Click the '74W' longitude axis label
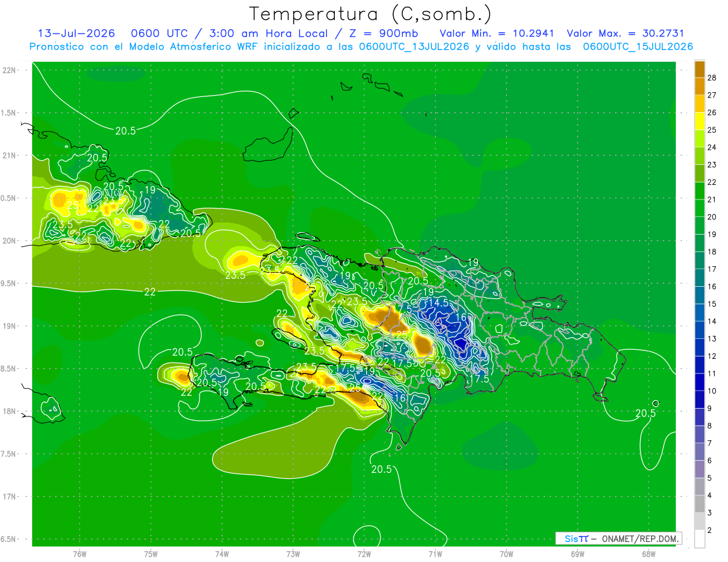Image resolution: width=728 pixels, height=562 pixels. 222,554
